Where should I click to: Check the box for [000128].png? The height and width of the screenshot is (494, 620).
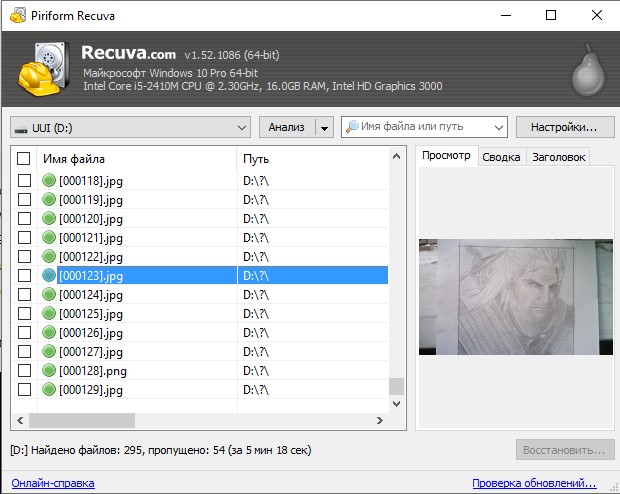(25, 370)
